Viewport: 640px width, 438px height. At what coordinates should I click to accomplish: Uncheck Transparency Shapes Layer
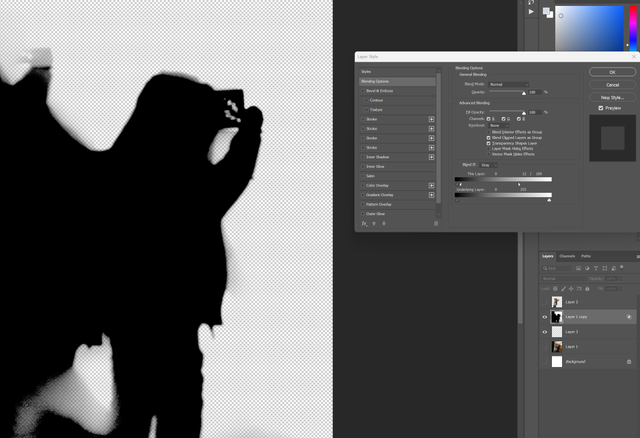coord(489,144)
